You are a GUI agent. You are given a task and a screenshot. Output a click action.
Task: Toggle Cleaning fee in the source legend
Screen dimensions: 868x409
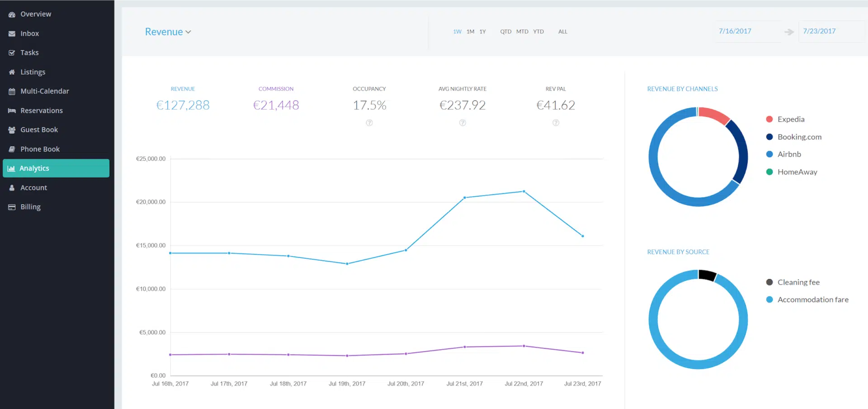click(x=798, y=282)
